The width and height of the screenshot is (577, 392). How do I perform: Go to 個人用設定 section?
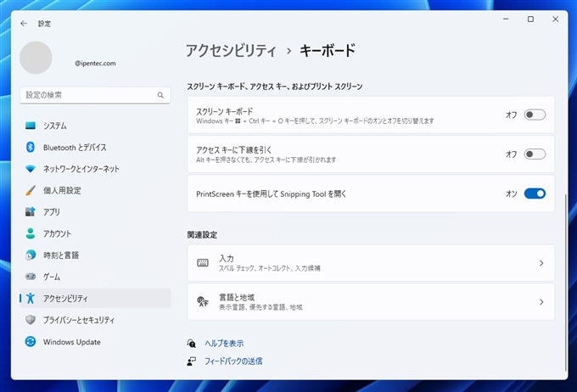[95, 190]
